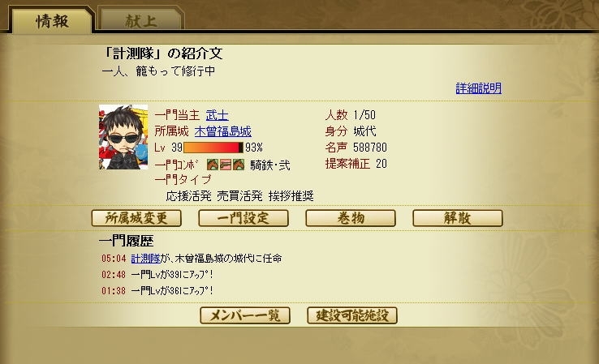
Task: Click the 所属城変更 button
Action: 136,218
